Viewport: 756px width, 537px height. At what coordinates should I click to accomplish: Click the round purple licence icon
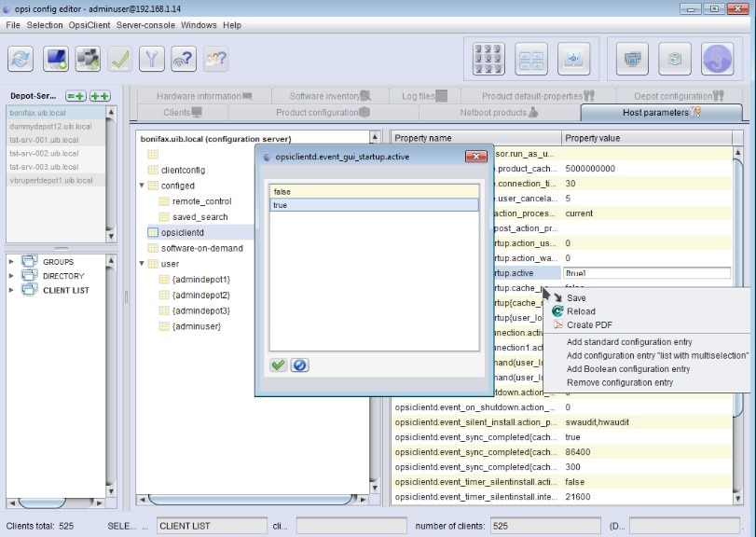(x=718, y=59)
